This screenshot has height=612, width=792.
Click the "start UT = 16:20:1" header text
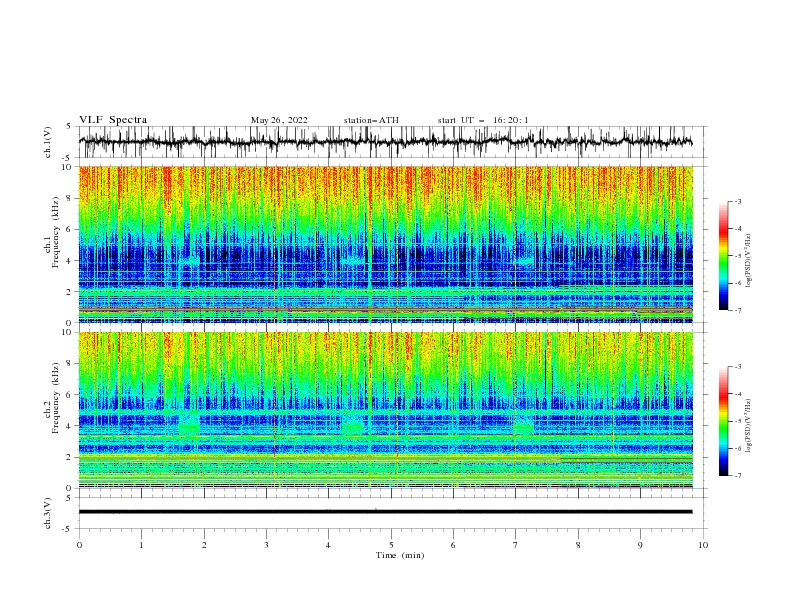pyautogui.click(x=483, y=120)
